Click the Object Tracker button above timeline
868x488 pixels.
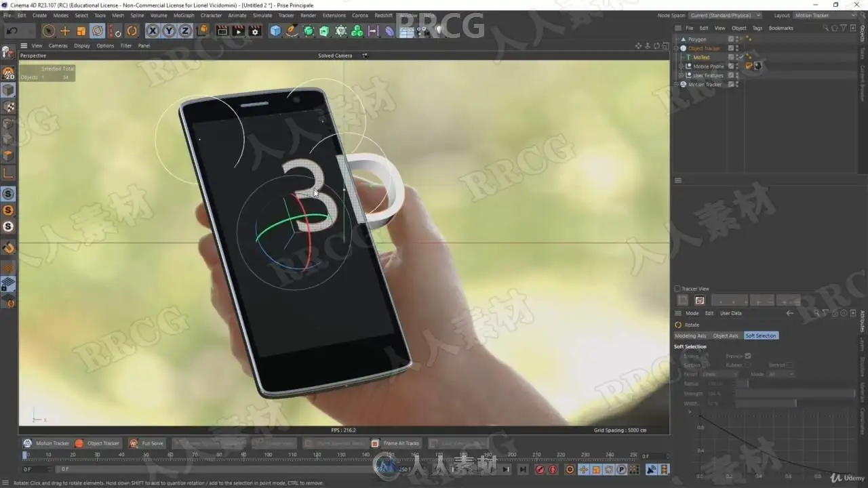[98, 443]
